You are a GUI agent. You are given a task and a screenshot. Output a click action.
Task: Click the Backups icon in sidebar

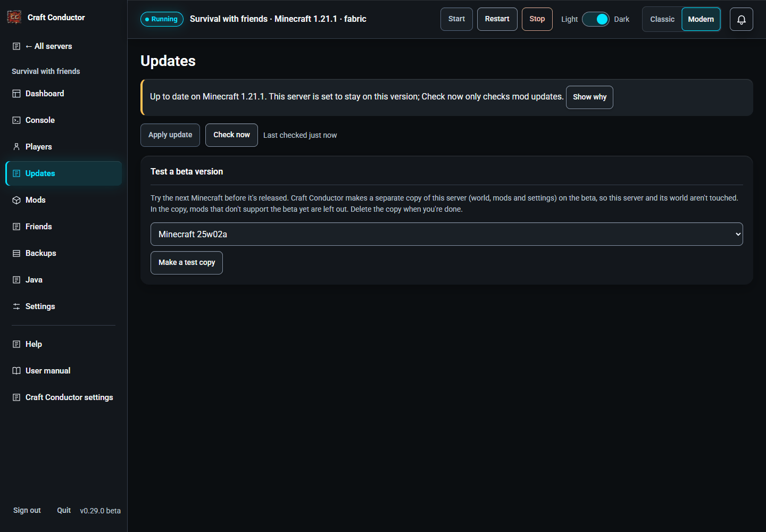point(16,253)
